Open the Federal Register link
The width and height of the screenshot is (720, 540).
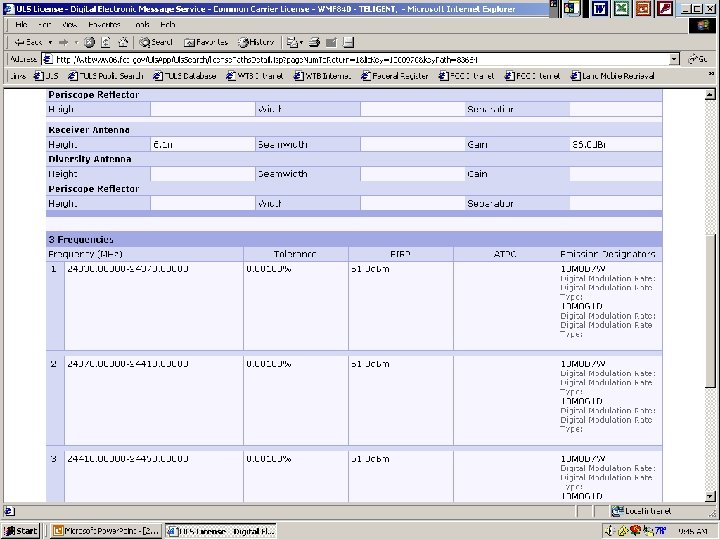point(395,76)
